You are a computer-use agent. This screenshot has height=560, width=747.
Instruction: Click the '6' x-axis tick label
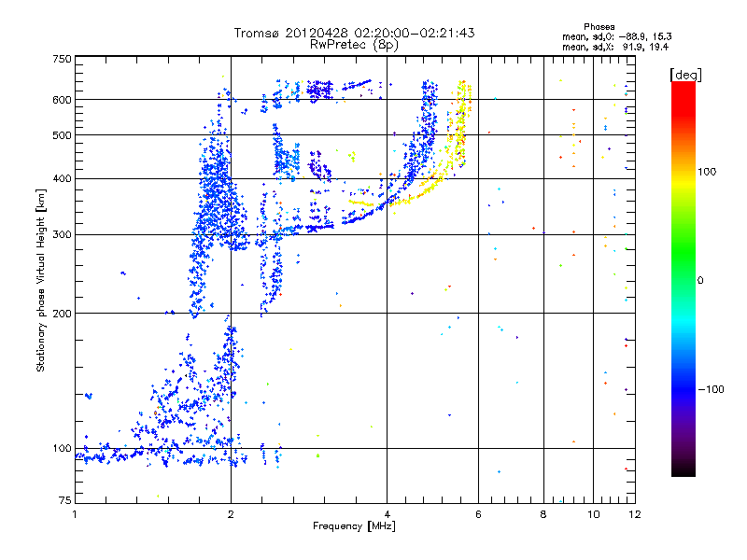coord(478,514)
